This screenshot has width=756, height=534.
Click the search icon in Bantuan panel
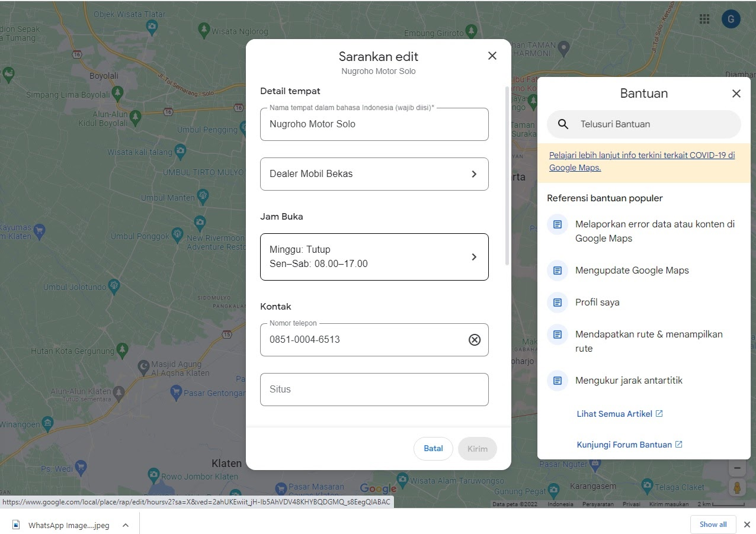click(x=562, y=124)
